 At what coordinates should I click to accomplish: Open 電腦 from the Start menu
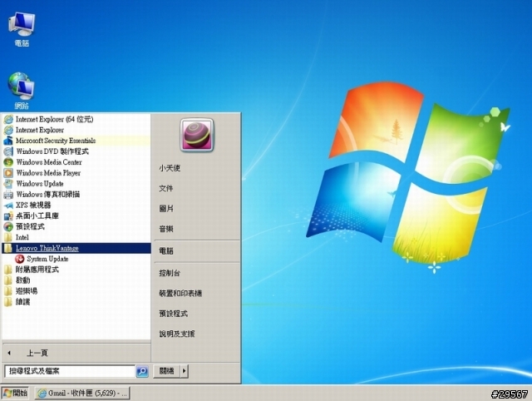pyautogui.click(x=166, y=251)
